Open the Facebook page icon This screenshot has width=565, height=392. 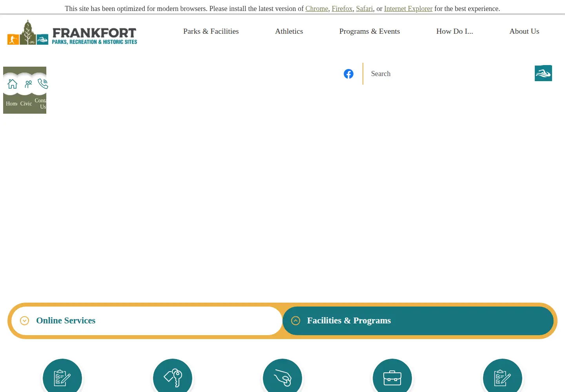[348, 74]
